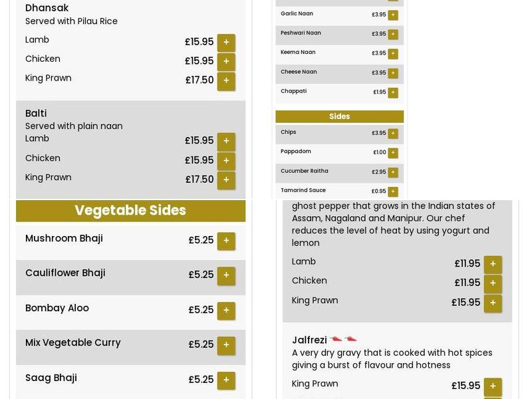Viewport: 532px width, 399px height.
Task: Add Pappadom to order
Action: [x=392, y=153]
